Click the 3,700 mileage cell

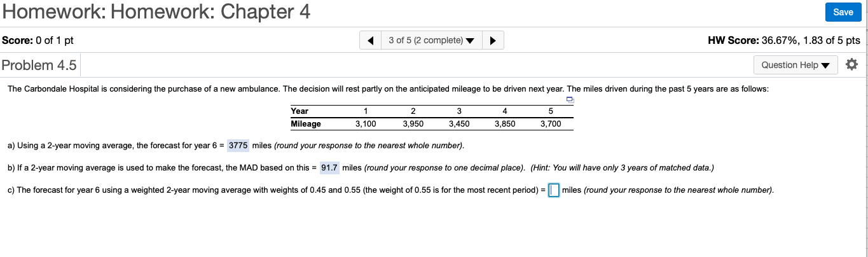(551, 124)
